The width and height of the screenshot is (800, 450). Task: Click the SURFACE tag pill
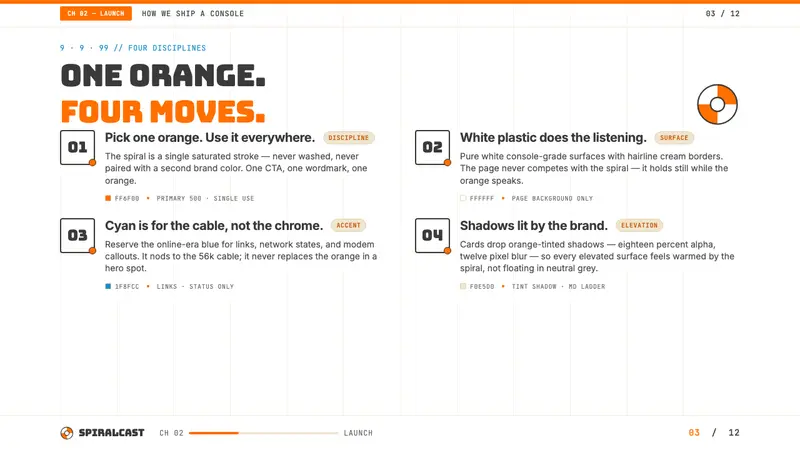coord(674,138)
